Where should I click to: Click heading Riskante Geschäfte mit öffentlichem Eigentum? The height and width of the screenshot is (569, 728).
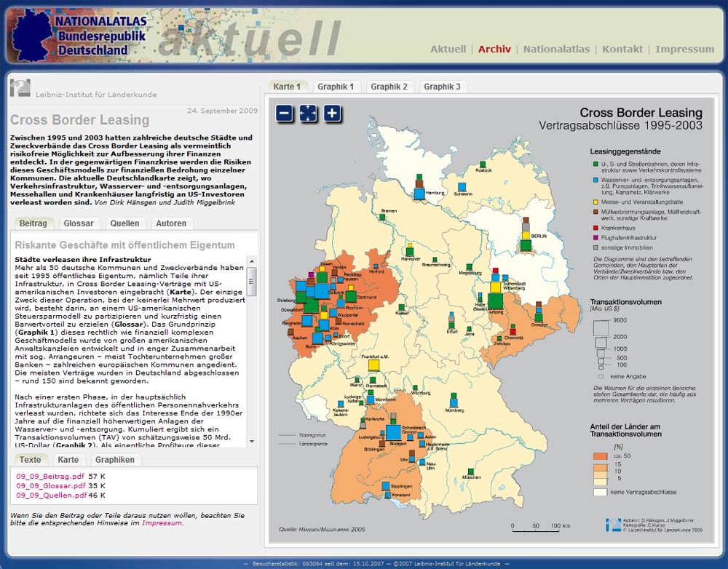coord(125,245)
